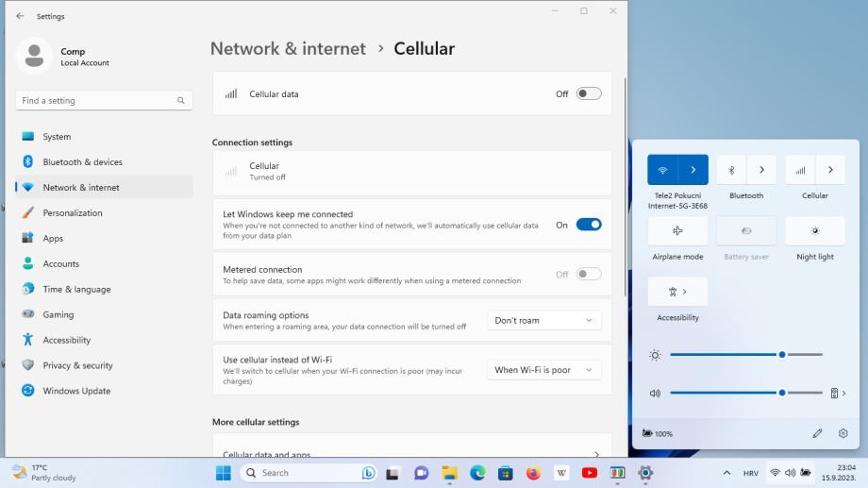Image resolution: width=868 pixels, height=488 pixels.
Task: Click the taskbar Search box
Action: pos(309,473)
